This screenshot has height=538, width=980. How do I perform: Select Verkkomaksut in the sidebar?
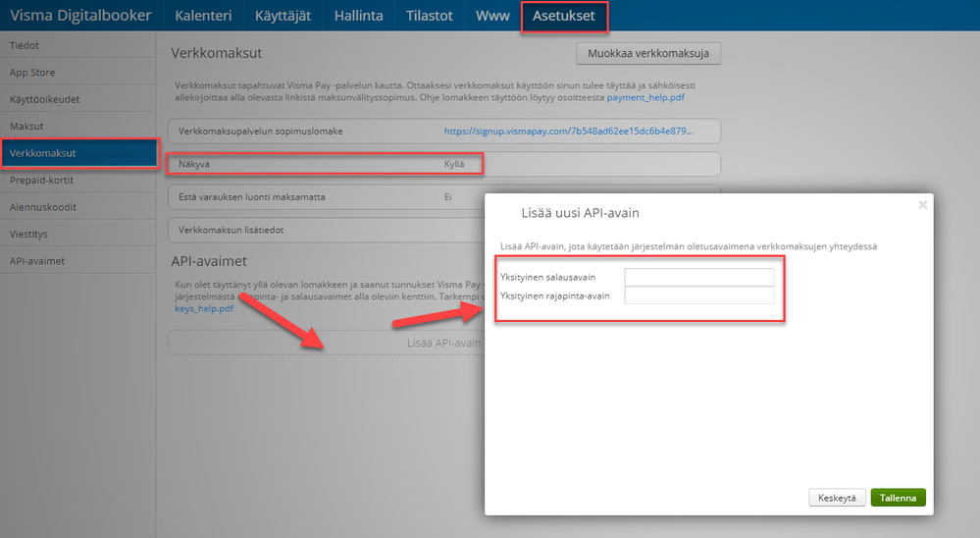pos(78,152)
